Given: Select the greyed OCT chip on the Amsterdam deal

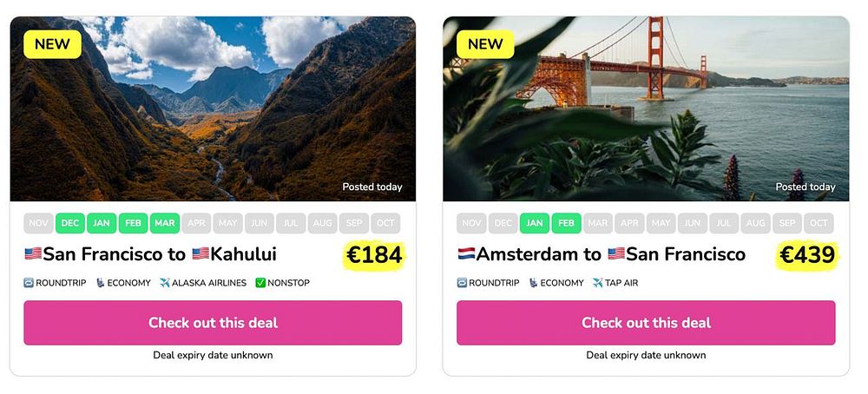Looking at the screenshot, I should (x=819, y=223).
